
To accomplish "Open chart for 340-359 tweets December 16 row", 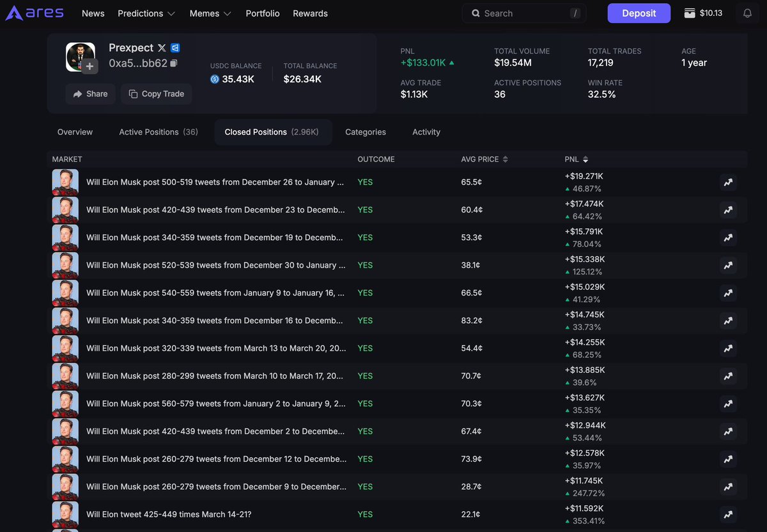I will click(x=728, y=321).
